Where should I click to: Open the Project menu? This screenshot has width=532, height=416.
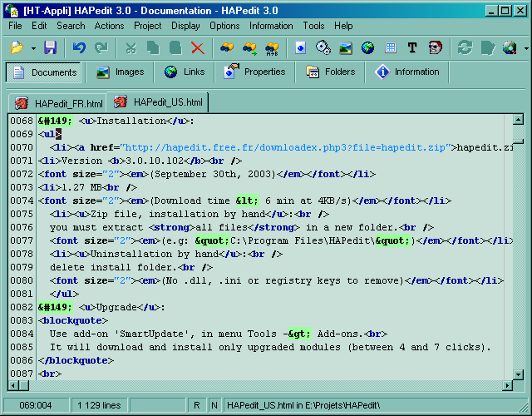[x=148, y=26]
